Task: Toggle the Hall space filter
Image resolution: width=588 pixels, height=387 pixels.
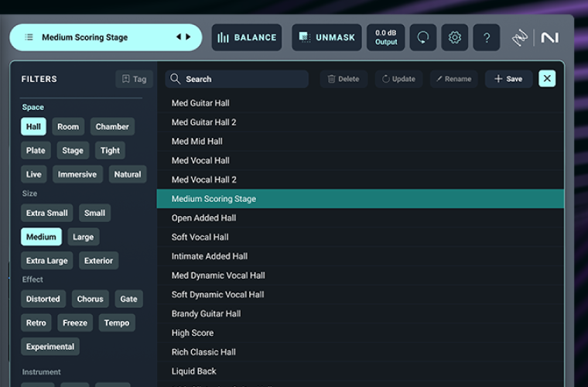Action: point(33,127)
